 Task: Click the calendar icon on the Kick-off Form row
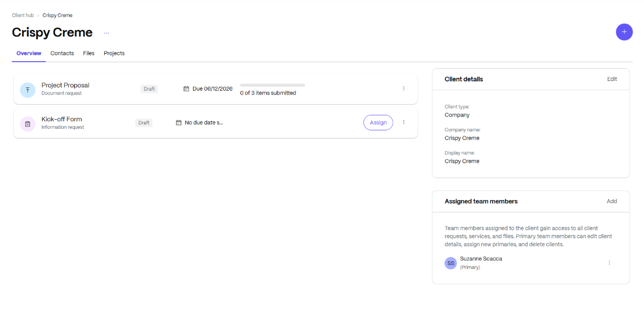[x=179, y=122]
